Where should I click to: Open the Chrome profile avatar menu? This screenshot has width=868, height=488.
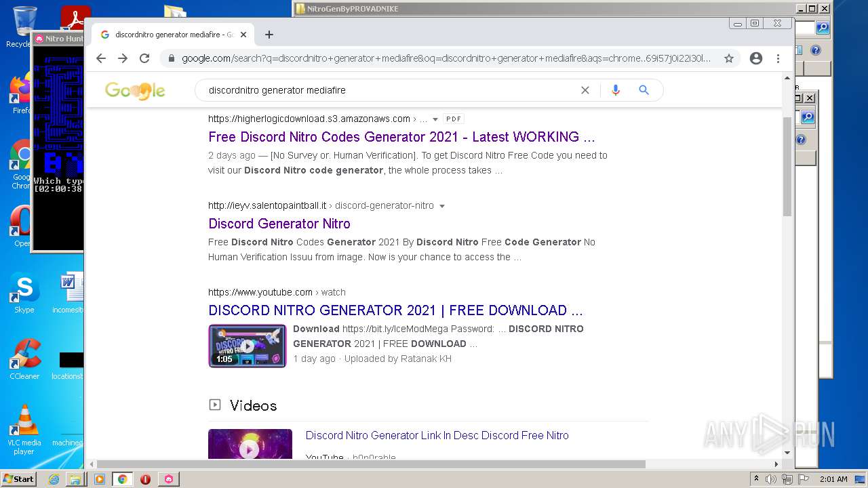click(x=756, y=58)
